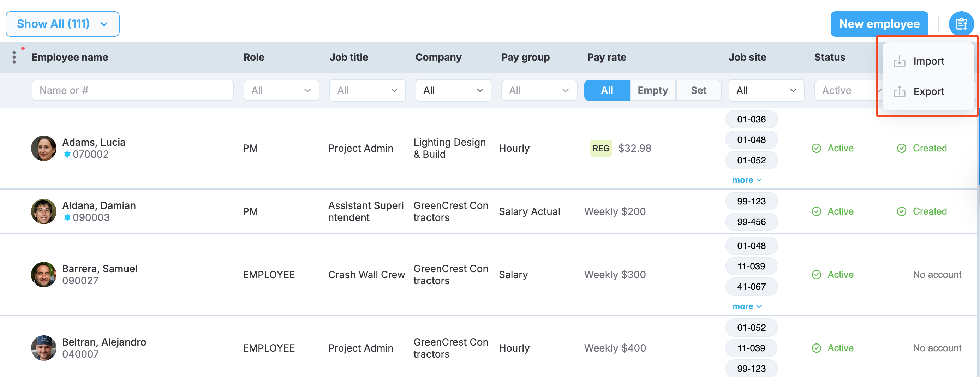
Task: Expand more job sites for Adams, Lucia
Action: coord(747,180)
